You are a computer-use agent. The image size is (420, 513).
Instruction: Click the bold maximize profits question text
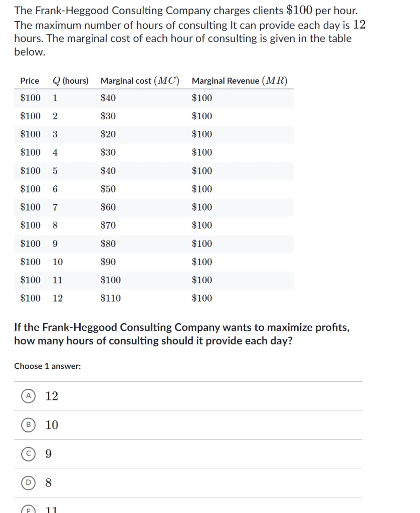[x=181, y=334]
